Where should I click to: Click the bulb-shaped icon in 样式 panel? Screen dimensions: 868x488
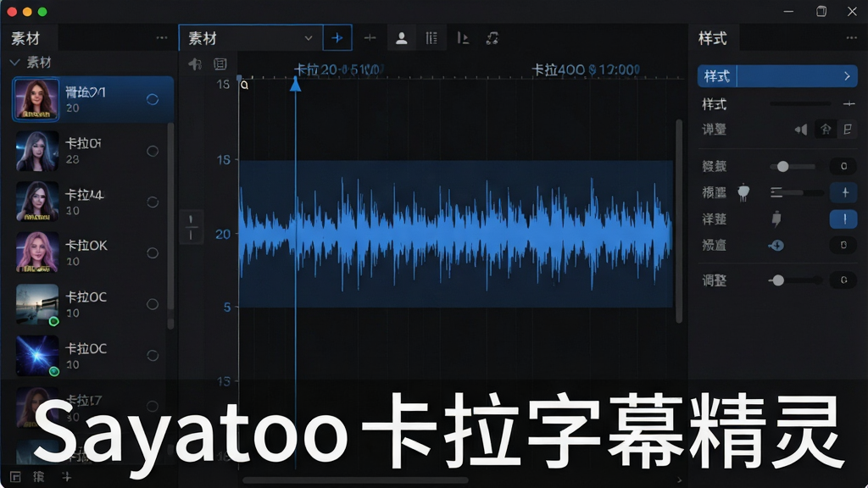pos(743,192)
